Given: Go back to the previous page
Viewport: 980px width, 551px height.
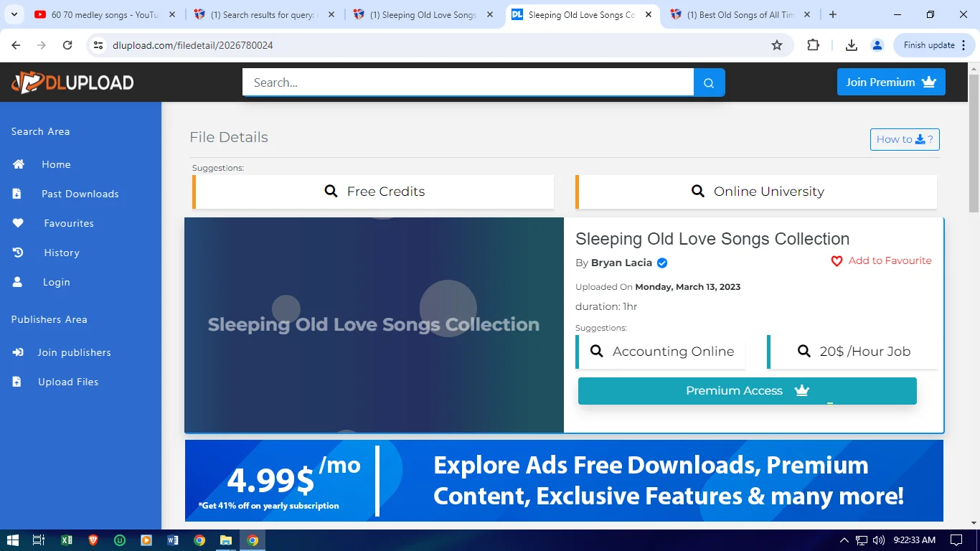Looking at the screenshot, I should pos(16,45).
